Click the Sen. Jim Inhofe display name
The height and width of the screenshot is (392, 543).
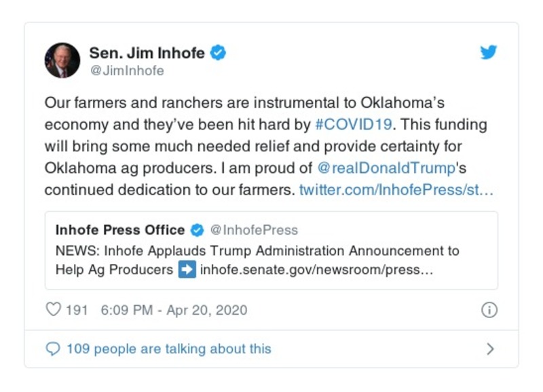147,53
